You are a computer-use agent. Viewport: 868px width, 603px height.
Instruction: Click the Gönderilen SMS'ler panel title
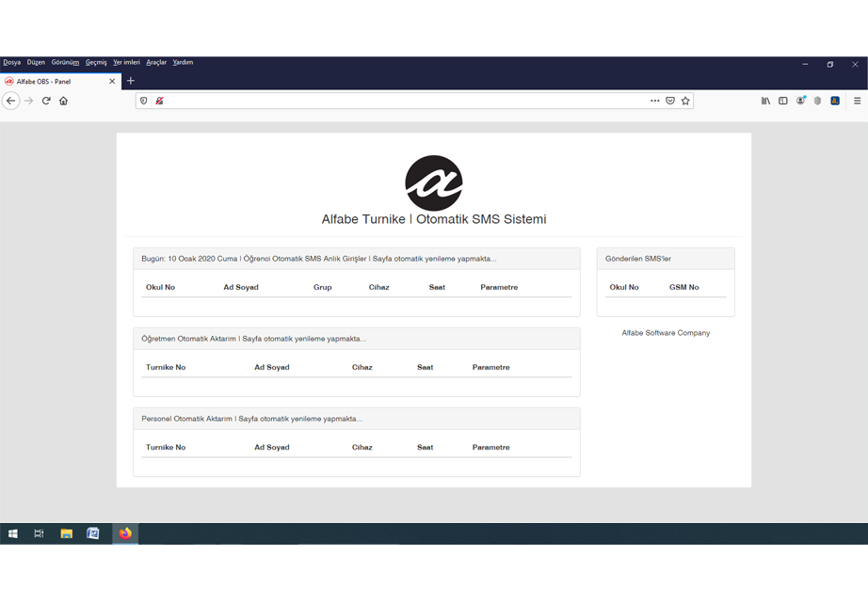638,259
